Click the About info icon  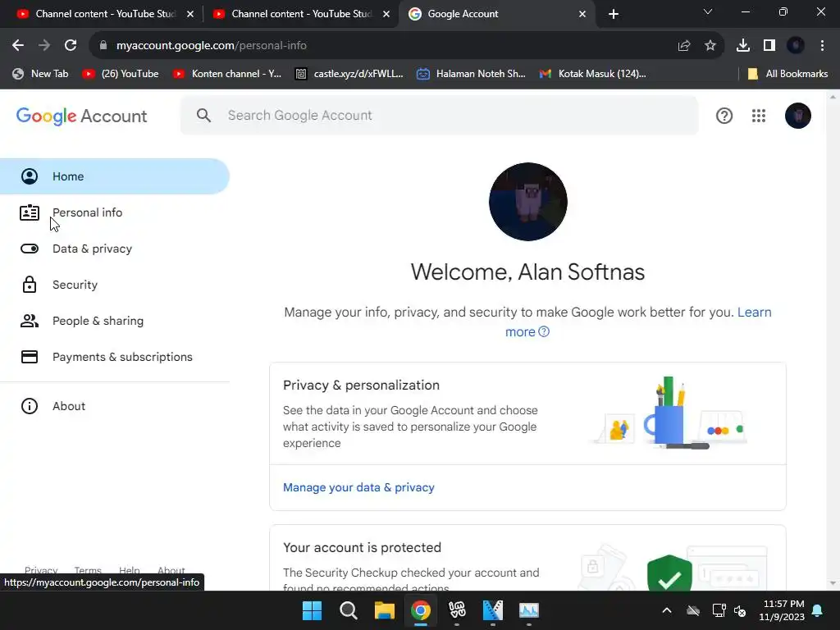30,406
